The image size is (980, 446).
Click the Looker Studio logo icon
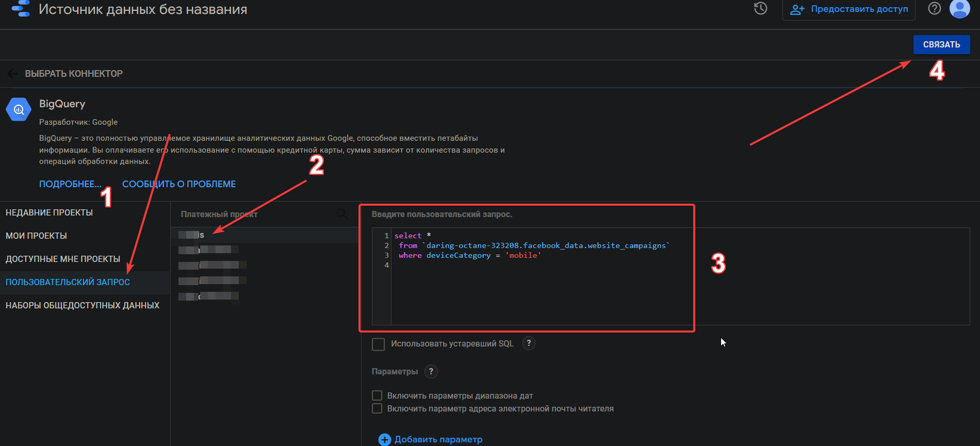click(x=21, y=8)
